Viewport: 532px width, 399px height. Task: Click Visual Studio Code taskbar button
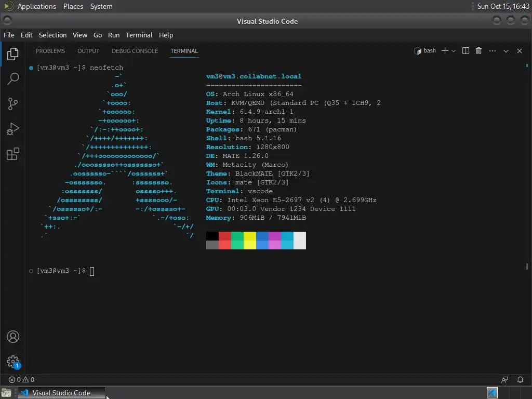point(61,393)
